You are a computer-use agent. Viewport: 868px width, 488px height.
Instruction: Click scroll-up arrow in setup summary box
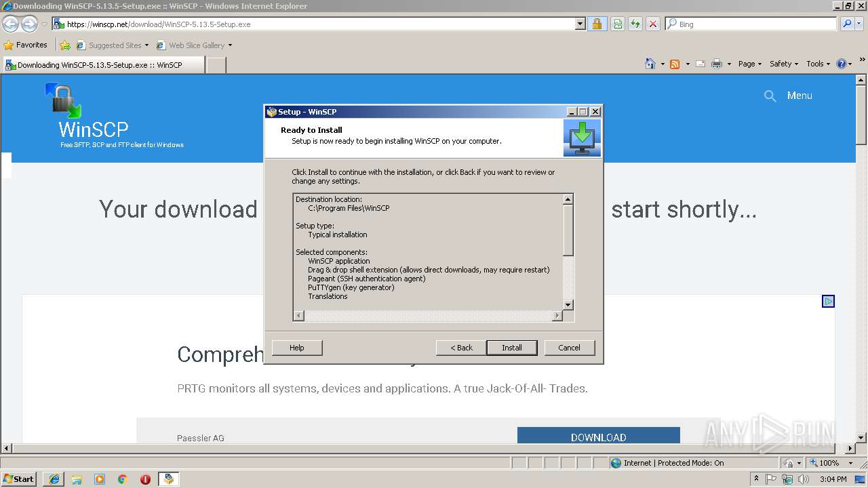click(568, 199)
